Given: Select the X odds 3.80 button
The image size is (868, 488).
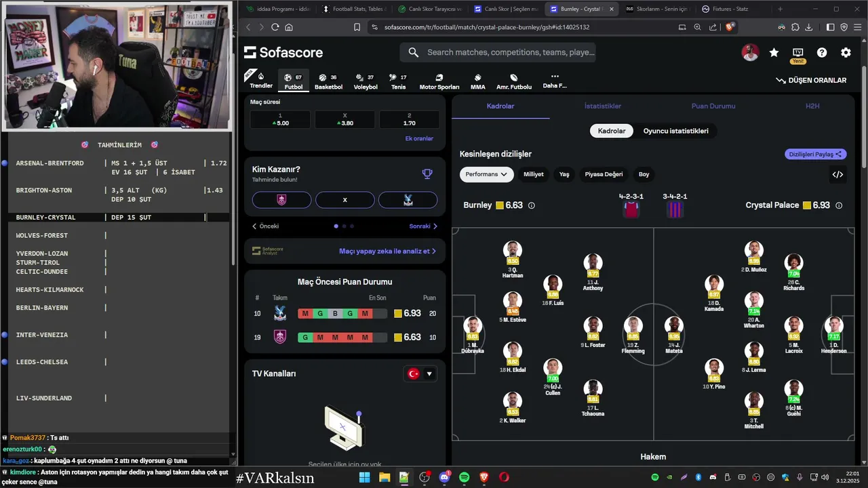Looking at the screenshot, I should [x=344, y=120].
